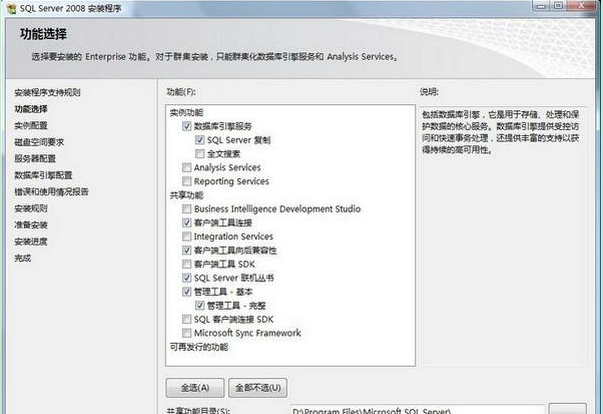Maximize the SQL Server setup window

click(x=558, y=6)
